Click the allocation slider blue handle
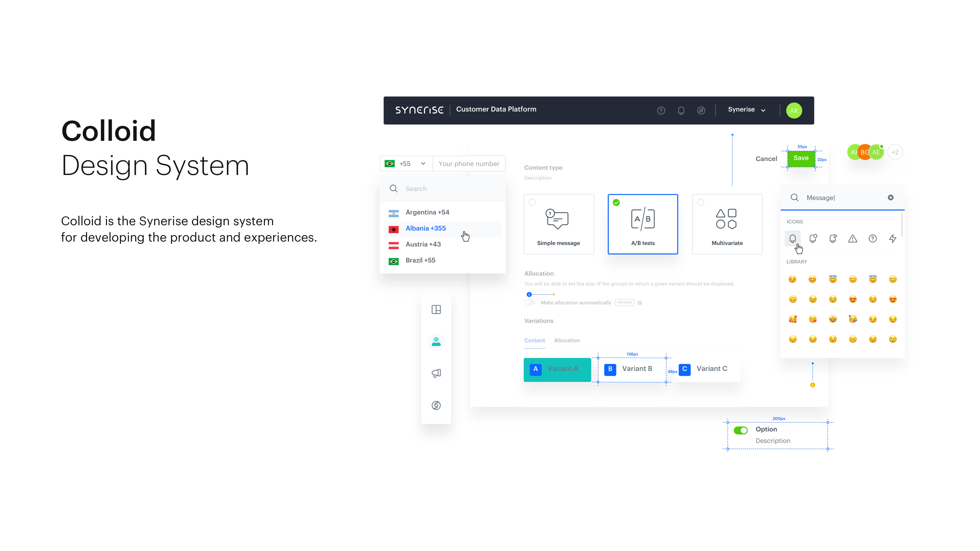This screenshot has width=980, height=551. 529,294
